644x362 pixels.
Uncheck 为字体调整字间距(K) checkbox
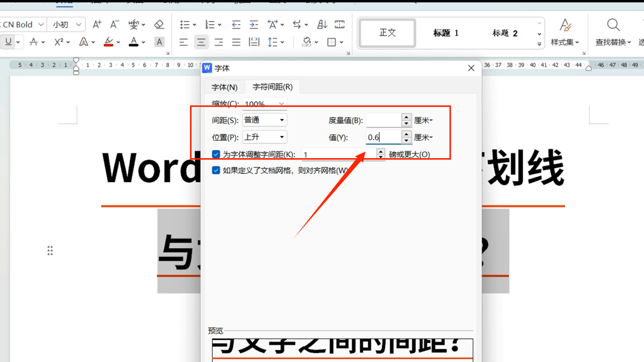(216, 154)
